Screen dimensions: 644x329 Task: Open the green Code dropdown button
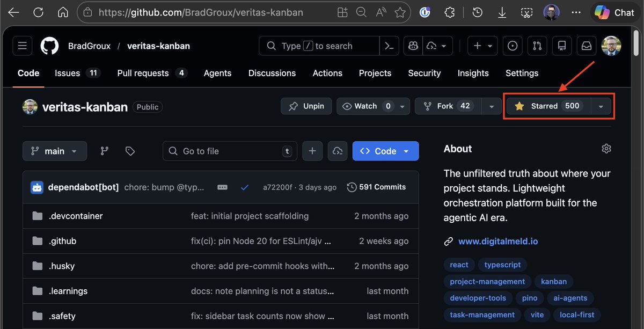point(386,151)
